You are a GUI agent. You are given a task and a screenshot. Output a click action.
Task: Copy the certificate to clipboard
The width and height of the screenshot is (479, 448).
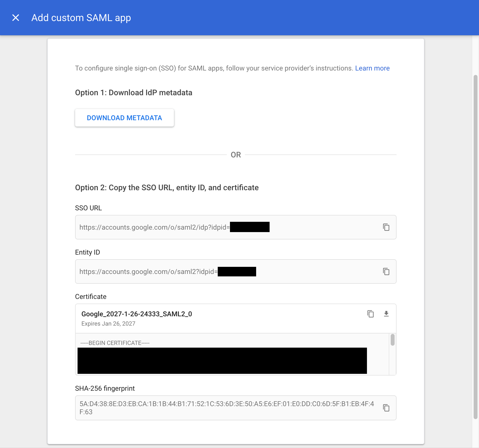(x=370, y=314)
